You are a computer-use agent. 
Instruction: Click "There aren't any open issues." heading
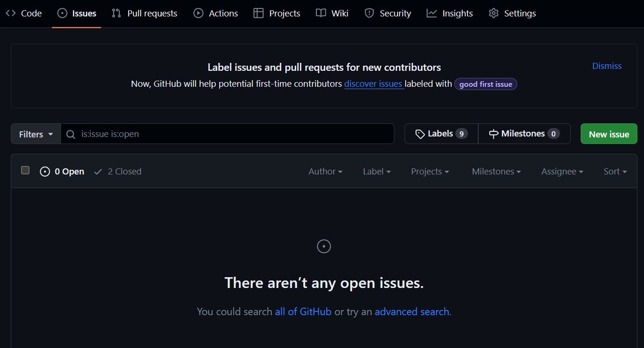pyautogui.click(x=324, y=283)
